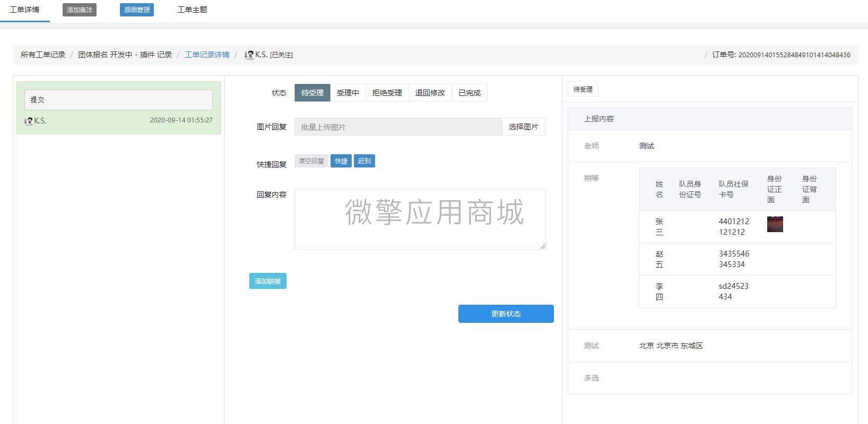Screen dimensions: 868x424
Task: Select 受理中 status option
Action: click(348, 93)
